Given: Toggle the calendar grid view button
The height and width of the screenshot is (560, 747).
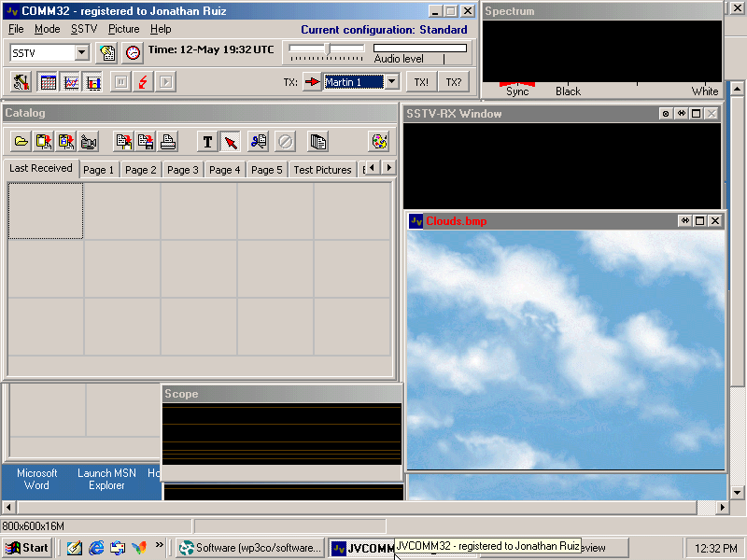Looking at the screenshot, I should click(x=48, y=82).
